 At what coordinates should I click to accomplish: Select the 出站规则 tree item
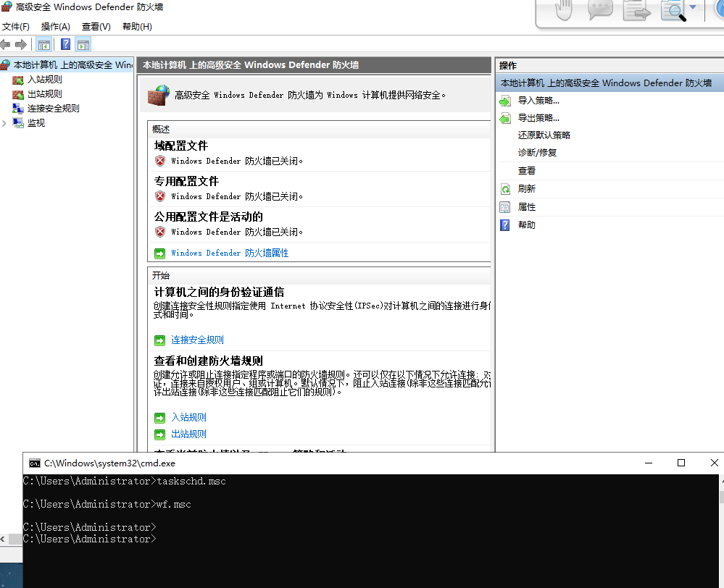coord(44,93)
